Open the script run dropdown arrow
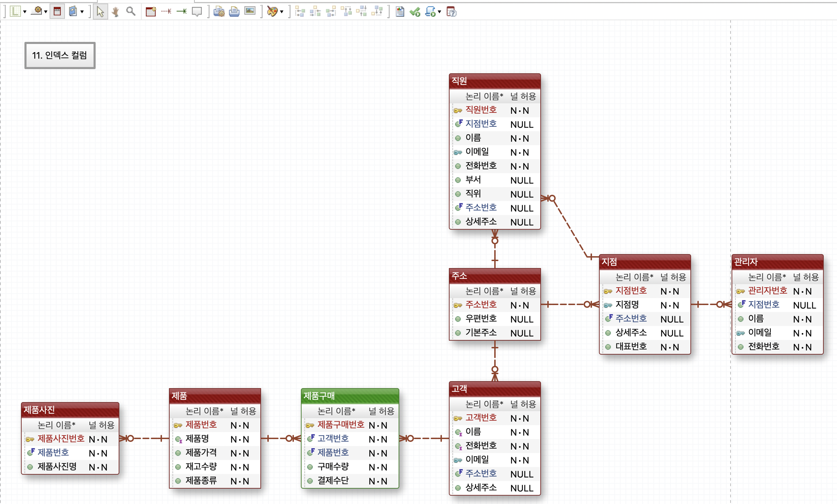Viewport: 837px width, 504px height. 439,12
